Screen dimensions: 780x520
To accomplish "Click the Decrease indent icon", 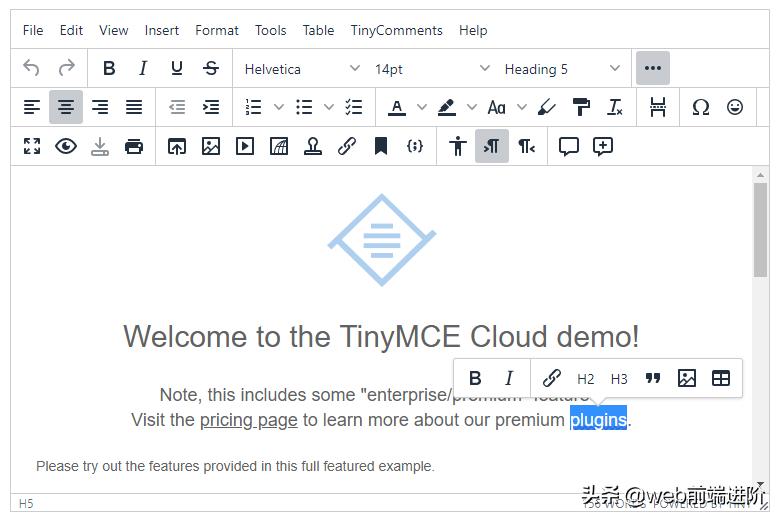I will tap(177, 107).
